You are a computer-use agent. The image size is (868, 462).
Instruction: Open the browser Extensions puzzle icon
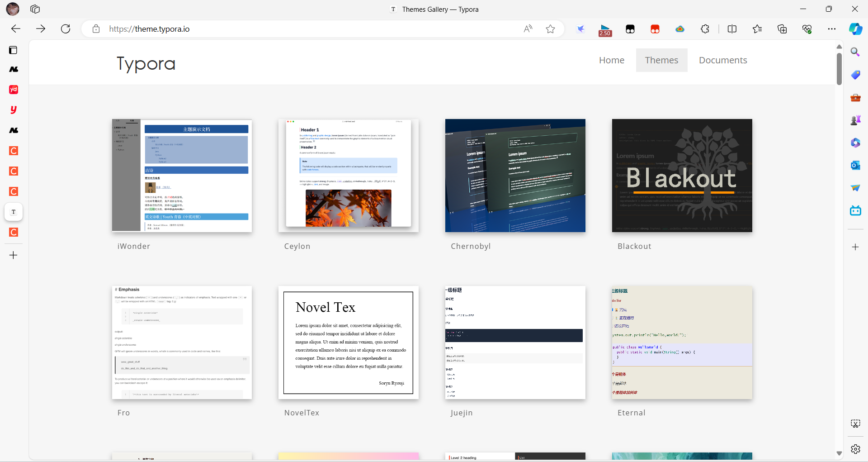[705, 29]
